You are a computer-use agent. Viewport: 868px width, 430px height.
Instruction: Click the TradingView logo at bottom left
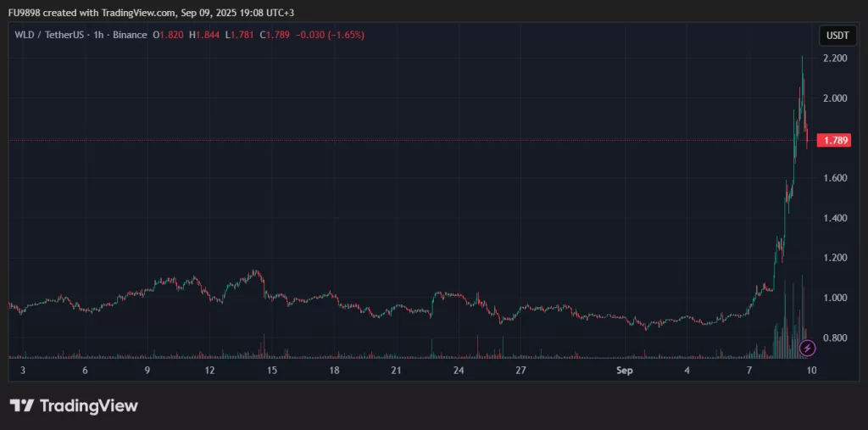point(73,406)
